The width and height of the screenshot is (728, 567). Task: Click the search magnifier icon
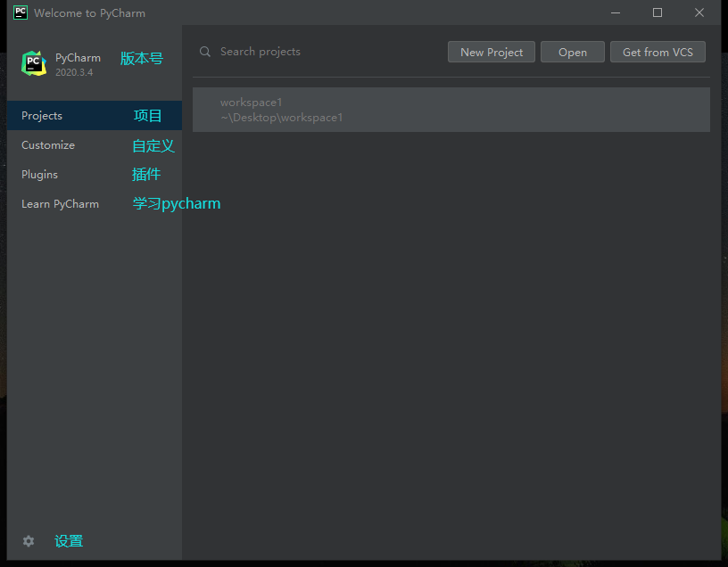pos(205,52)
